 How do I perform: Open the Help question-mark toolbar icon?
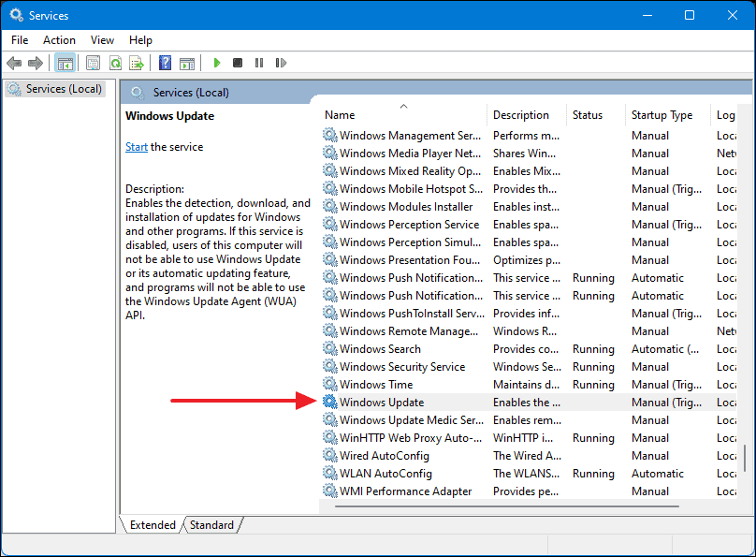point(165,63)
